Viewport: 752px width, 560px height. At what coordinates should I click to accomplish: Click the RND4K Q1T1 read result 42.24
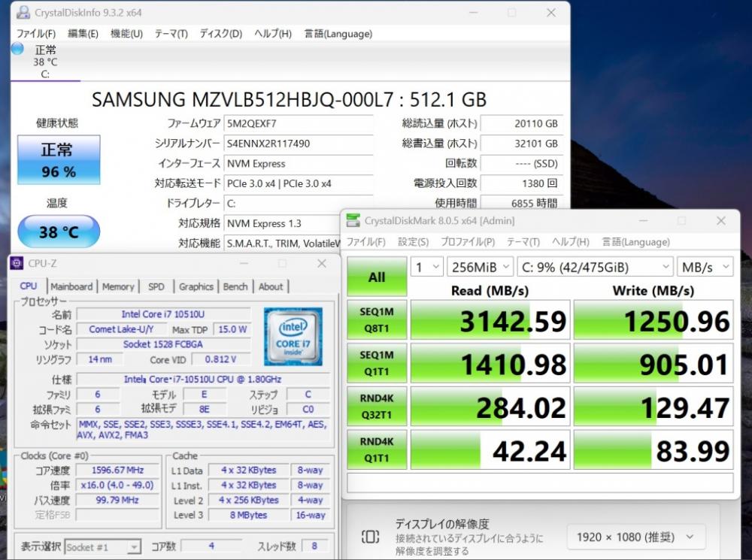pos(490,450)
